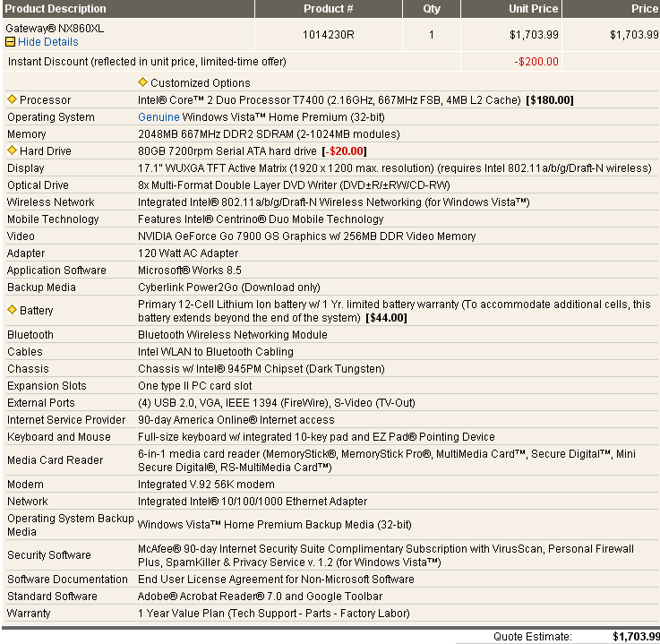The image size is (660, 644).
Task: Click the diamond icon beside Customized Options
Action: (142, 82)
